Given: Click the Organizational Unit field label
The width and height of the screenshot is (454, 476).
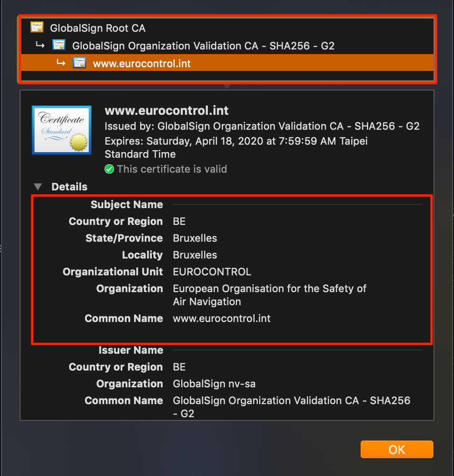Looking at the screenshot, I should [113, 272].
